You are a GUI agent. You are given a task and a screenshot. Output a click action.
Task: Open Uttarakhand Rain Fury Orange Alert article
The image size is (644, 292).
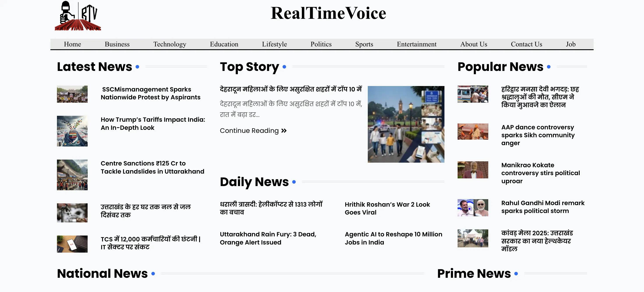point(268,238)
